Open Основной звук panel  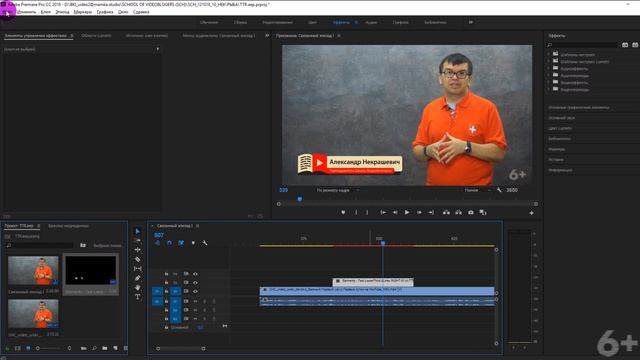562,118
